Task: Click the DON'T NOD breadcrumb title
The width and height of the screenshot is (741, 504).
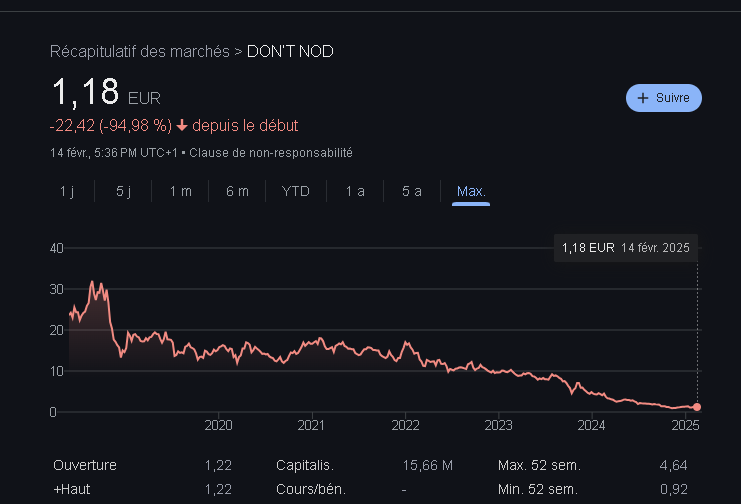Action: tap(290, 51)
